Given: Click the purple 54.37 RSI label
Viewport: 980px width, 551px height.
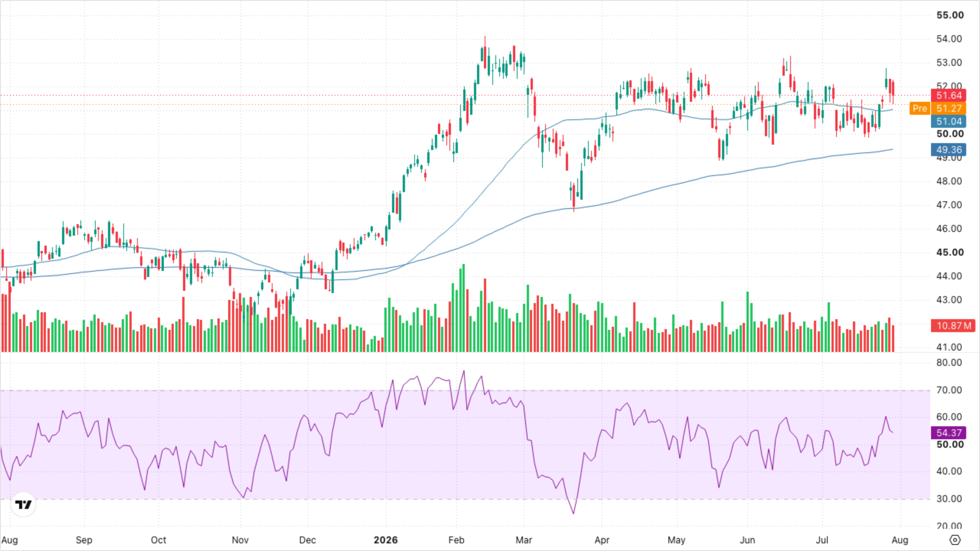Looking at the screenshot, I should pos(949,433).
